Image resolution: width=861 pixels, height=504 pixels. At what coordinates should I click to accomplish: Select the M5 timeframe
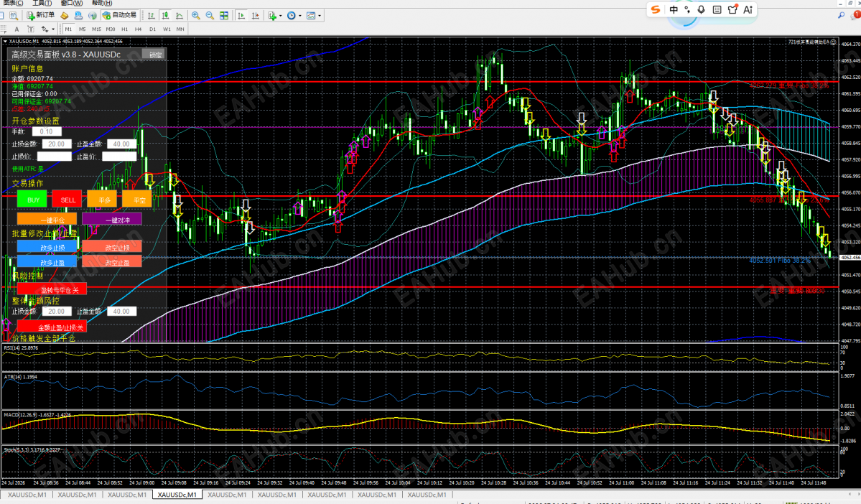83,29
